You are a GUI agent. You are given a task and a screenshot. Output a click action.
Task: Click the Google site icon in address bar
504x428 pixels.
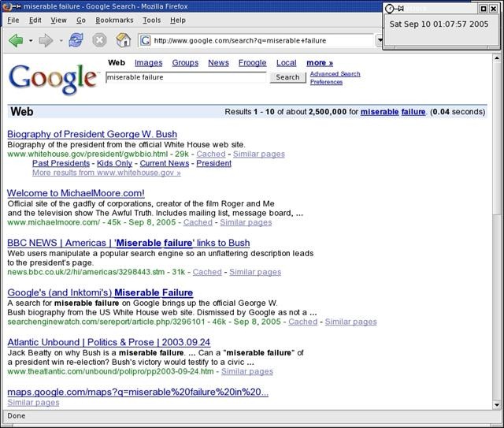(x=146, y=40)
